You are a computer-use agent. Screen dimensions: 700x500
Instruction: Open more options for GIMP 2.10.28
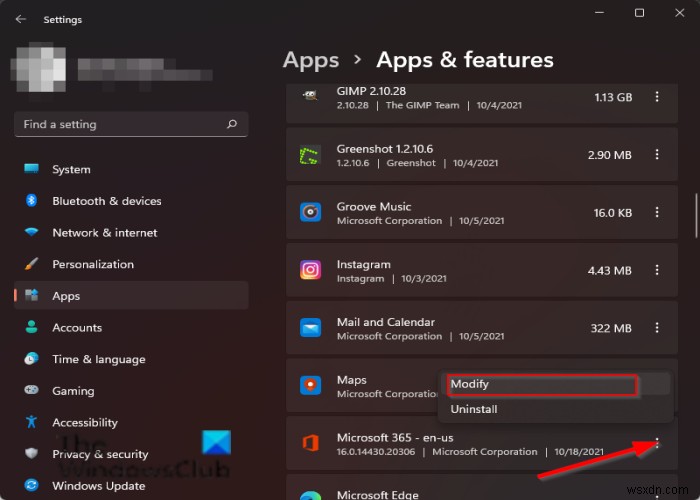(x=657, y=97)
